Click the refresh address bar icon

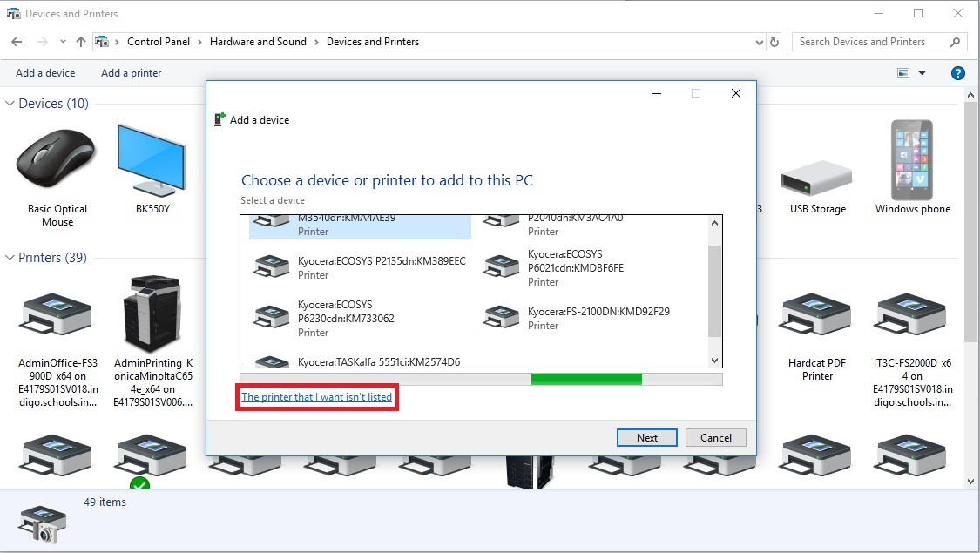(x=774, y=42)
